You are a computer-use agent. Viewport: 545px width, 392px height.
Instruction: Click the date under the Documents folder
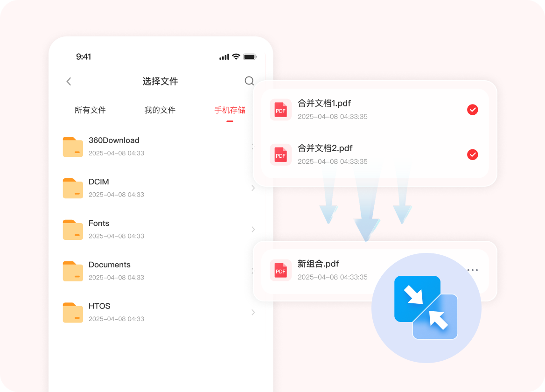[117, 277]
